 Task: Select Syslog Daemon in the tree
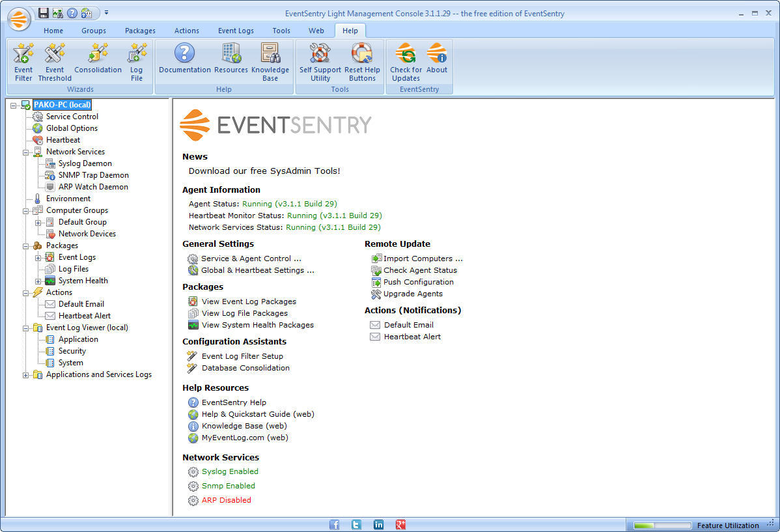pyautogui.click(x=85, y=163)
